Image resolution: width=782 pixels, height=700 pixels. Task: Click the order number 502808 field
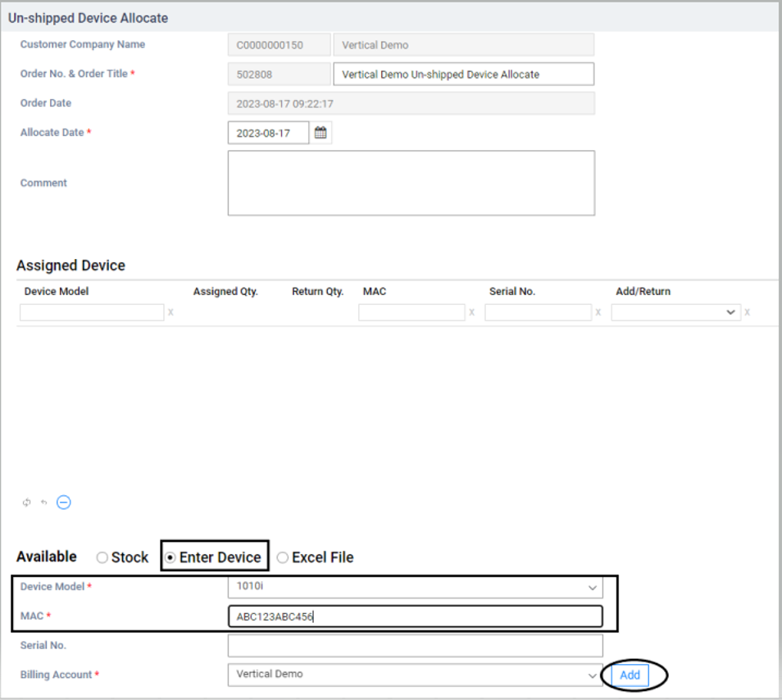point(280,75)
